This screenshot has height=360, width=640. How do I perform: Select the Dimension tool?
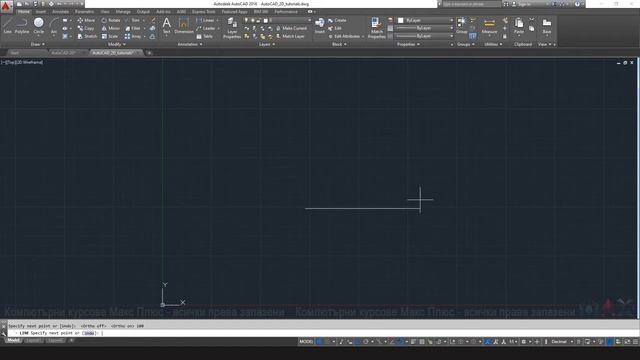184,25
